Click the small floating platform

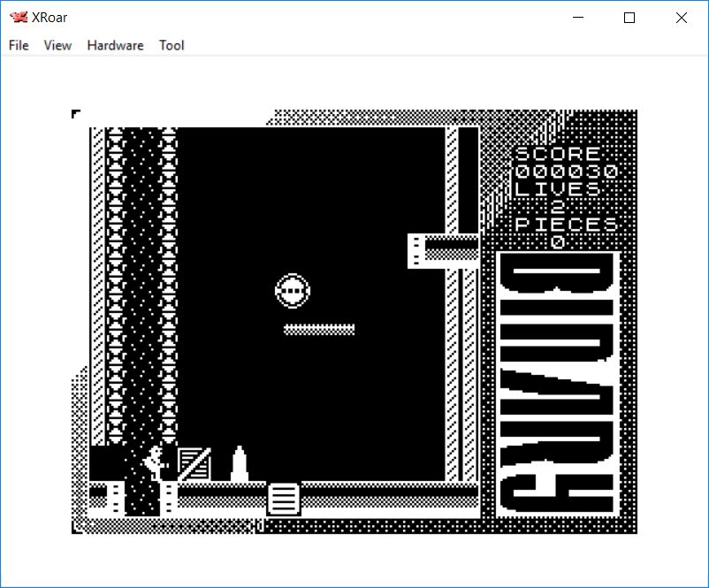(x=319, y=329)
